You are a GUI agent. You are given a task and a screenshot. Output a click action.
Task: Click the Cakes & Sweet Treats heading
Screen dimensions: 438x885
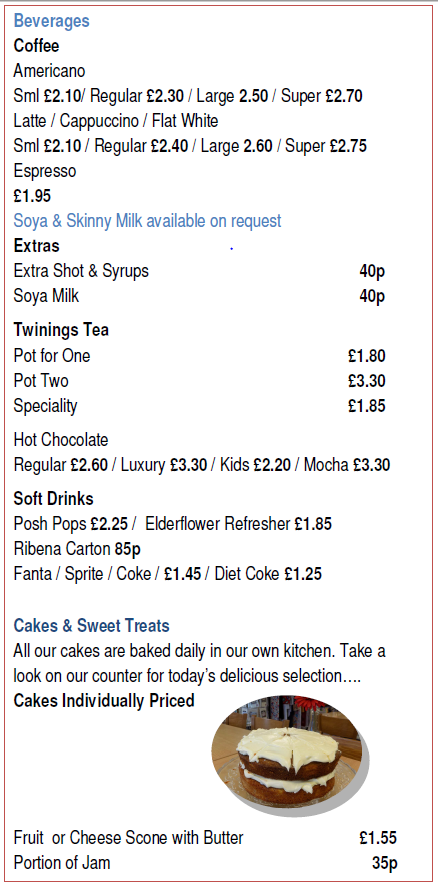pyautogui.click(x=91, y=625)
